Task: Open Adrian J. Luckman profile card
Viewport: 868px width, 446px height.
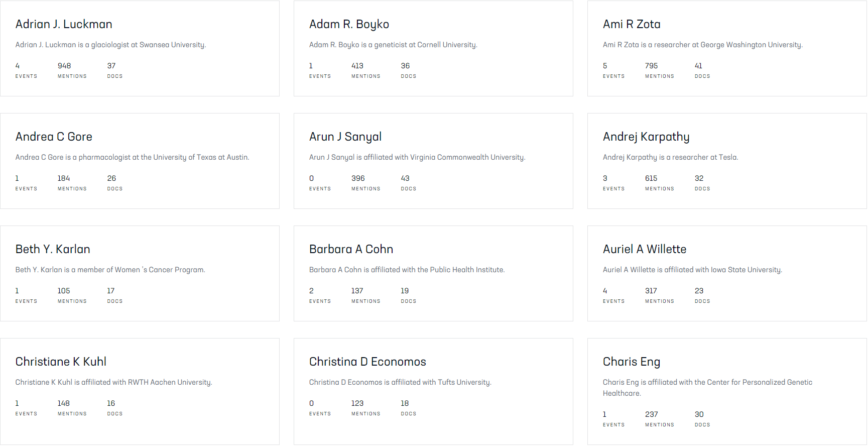Action: [64, 24]
